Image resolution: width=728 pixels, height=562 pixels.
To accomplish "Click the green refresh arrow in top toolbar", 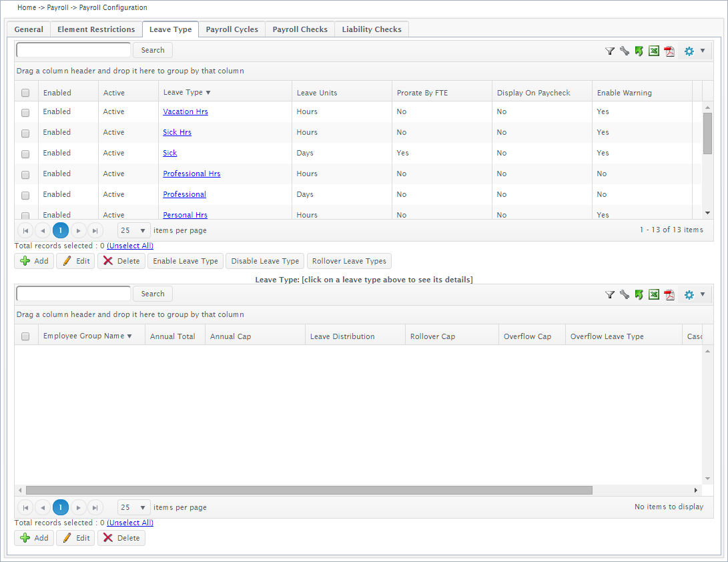I will click(x=639, y=51).
